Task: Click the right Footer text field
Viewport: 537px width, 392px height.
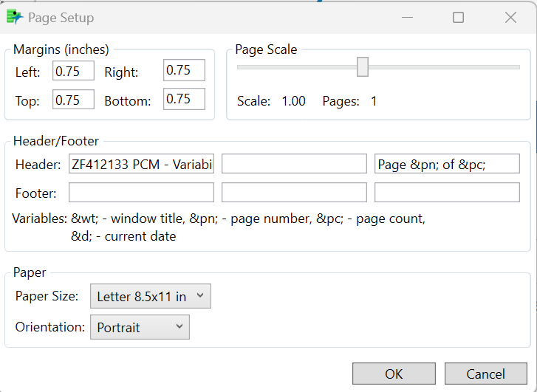Action: click(447, 193)
